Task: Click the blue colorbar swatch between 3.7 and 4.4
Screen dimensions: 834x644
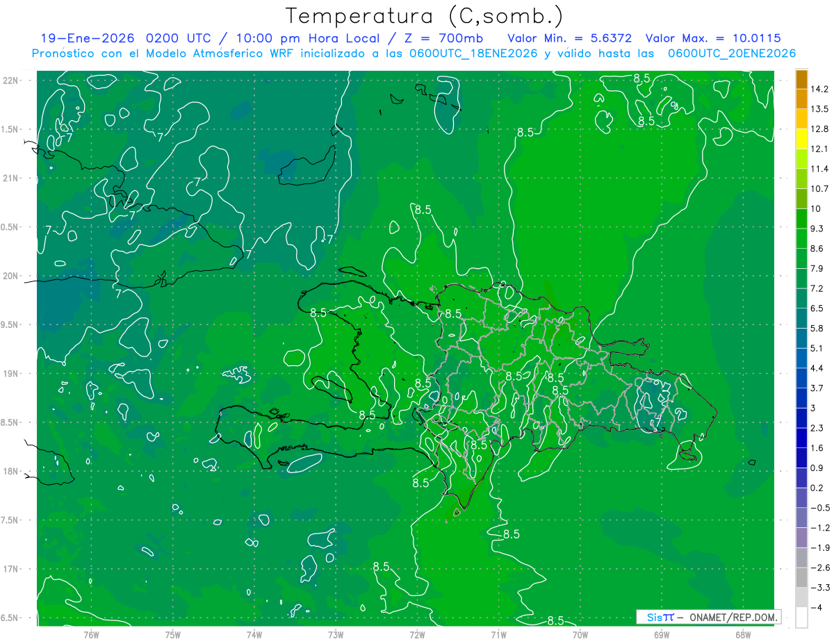Action: [x=801, y=378]
